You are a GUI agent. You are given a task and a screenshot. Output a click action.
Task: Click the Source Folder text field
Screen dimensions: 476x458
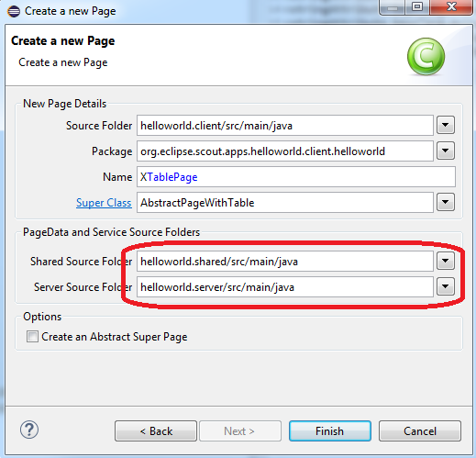[285, 126]
